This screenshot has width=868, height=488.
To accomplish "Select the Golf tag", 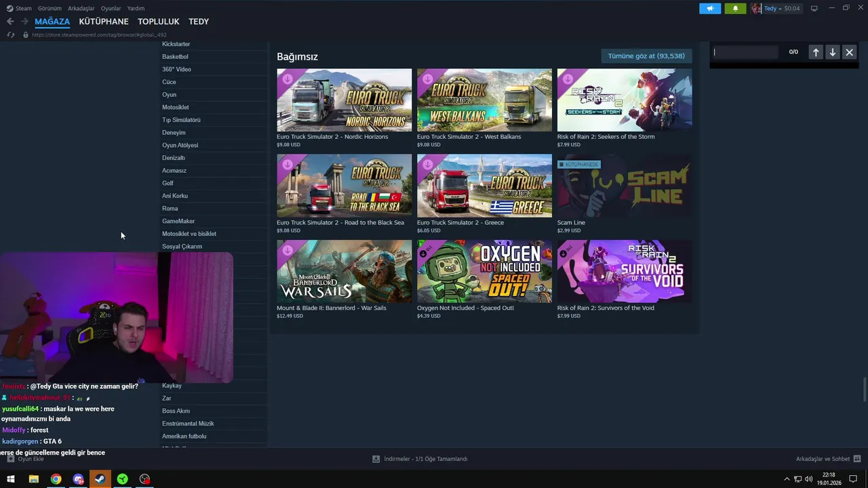I will 167,183.
